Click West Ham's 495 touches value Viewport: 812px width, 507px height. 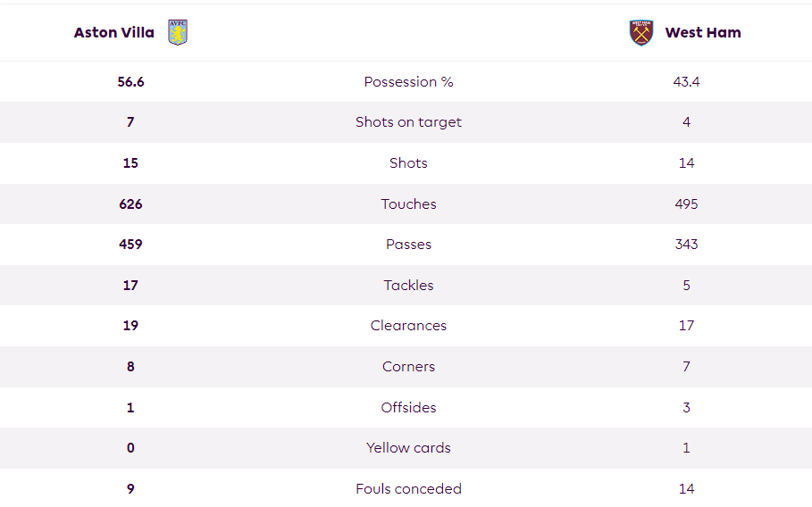[x=686, y=204]
